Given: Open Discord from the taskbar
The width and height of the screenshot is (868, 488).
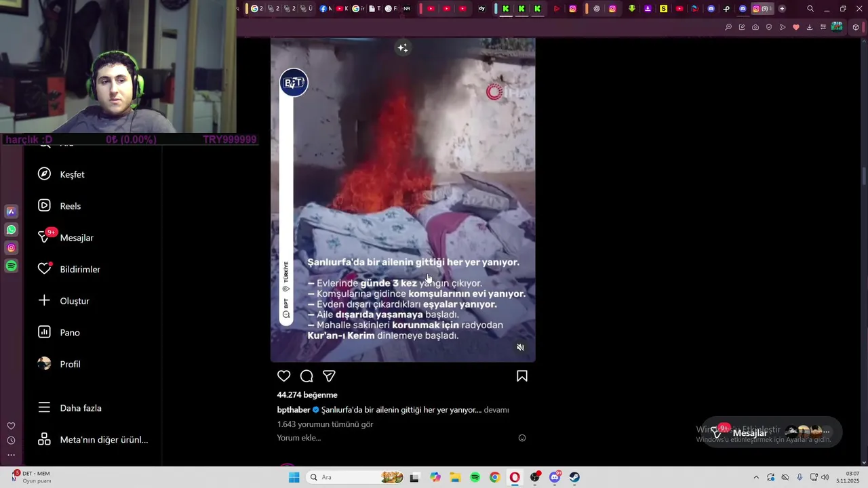Looking at the screenshot, I should click(x=555, y=477).
